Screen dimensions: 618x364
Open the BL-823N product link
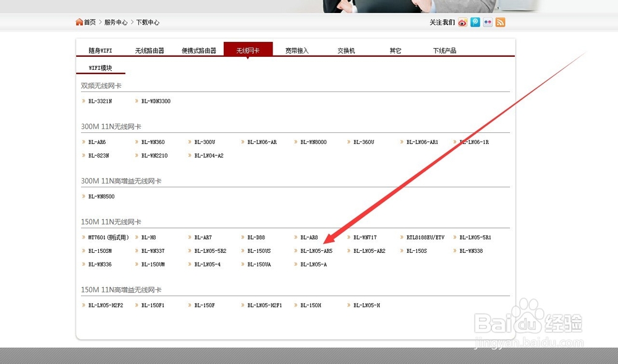point(98,156)
